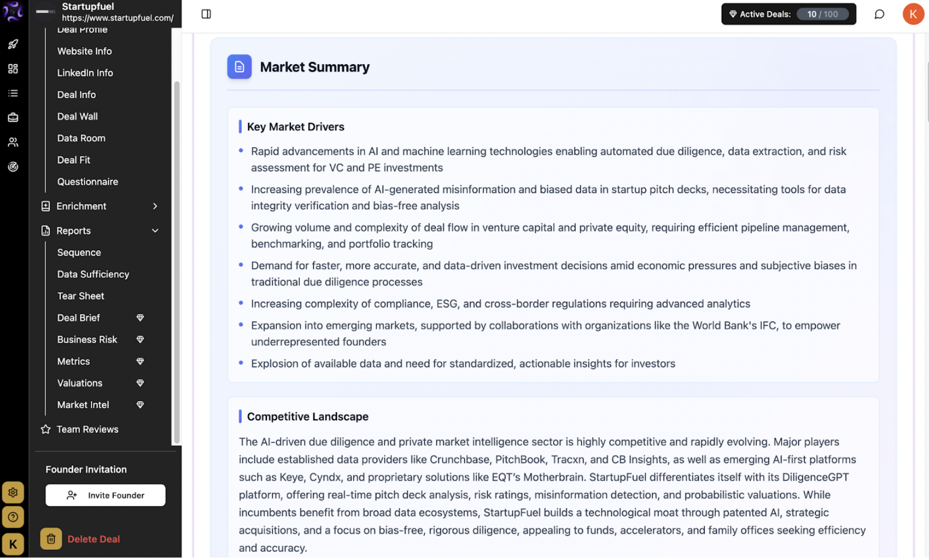
Task: Click the rocket icon in left rail
Action: coord(13,44)
